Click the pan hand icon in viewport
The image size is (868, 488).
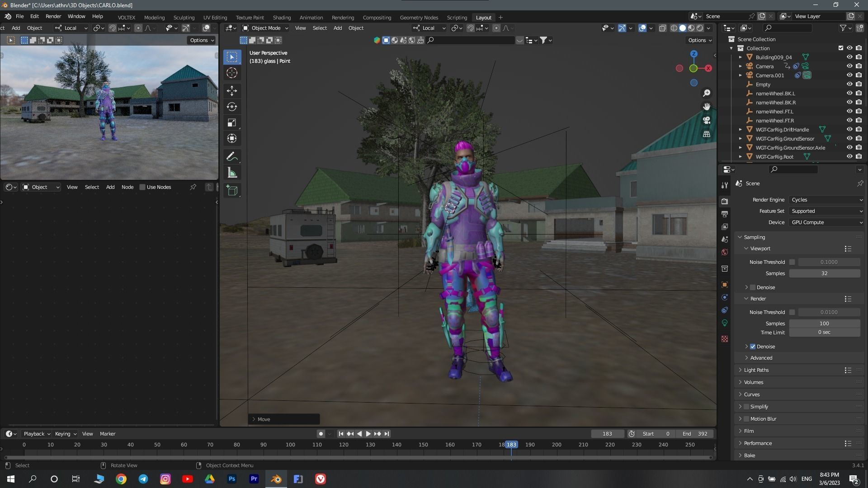(706, 107)
